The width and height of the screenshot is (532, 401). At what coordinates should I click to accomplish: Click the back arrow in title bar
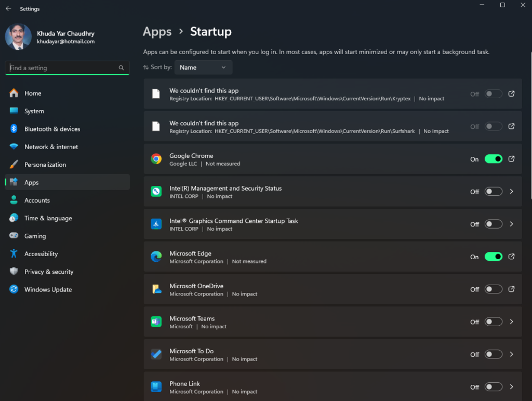coord(8,9)
